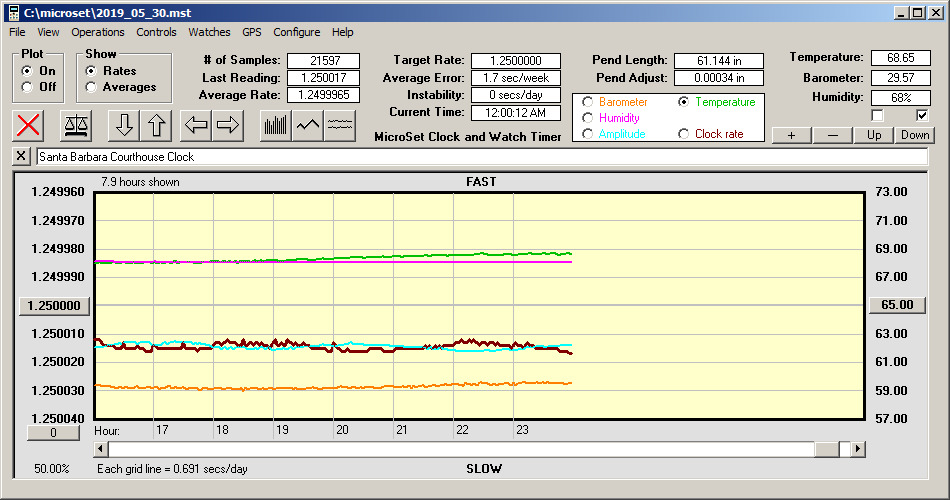Click the Down button

pyautogui.click(x=915, y=135)
